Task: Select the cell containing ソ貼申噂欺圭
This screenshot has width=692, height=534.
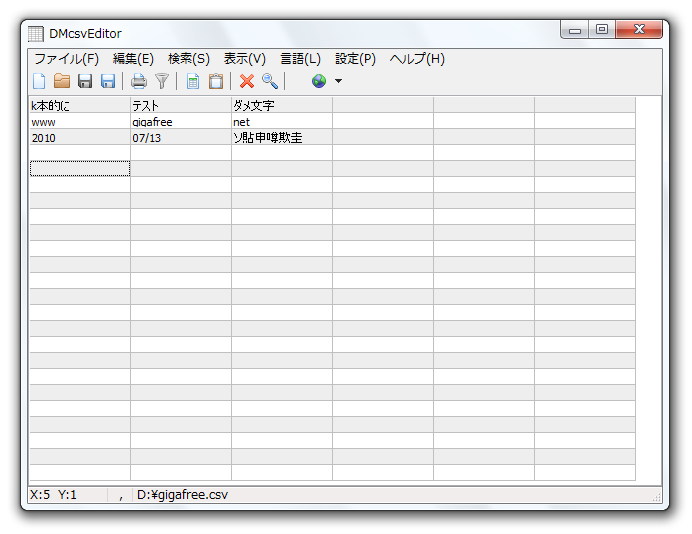Action: click(282, 137)
